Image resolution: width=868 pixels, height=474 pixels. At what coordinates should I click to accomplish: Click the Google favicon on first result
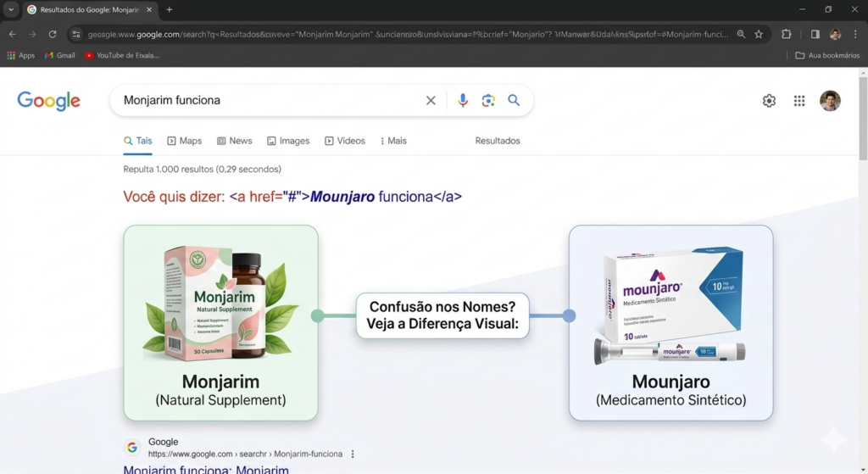[x=131, y=448]
